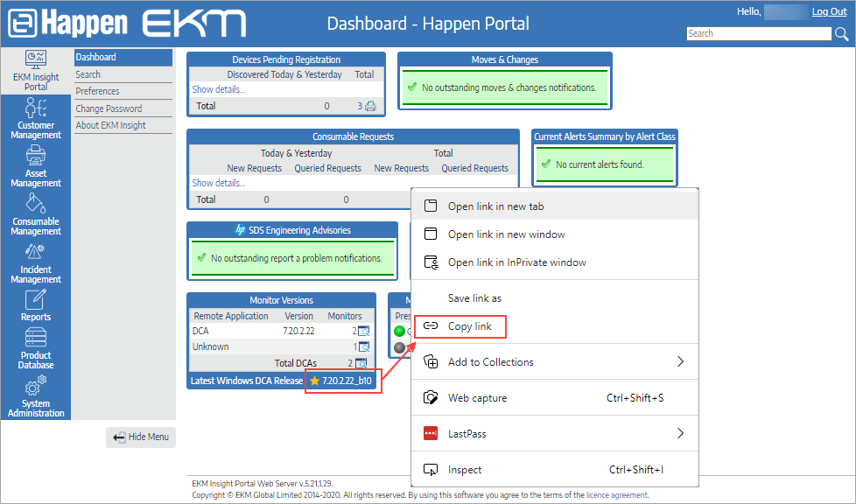This screenshot has width=856, height=504.
Task: Click DCA monitors count 2
Action: click(354, 332)
